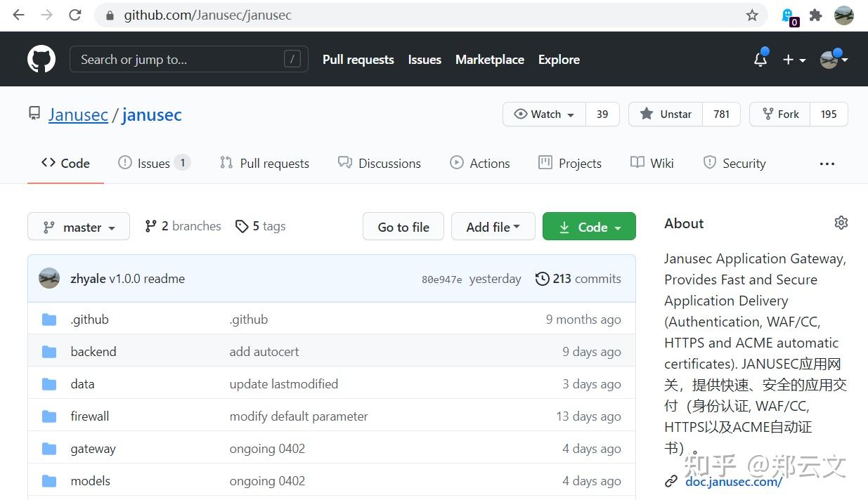
Task: Click the repository settings gear beside About
Action: (841, 223)
